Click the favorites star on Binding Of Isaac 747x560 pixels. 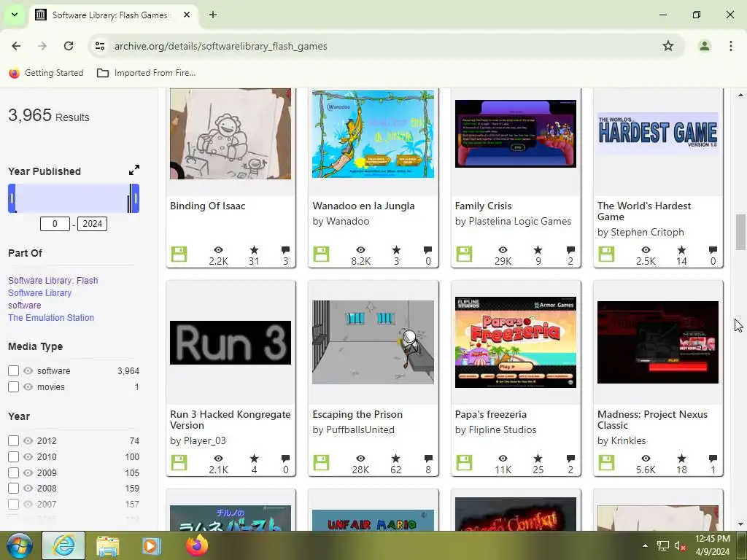pos(254,250)
